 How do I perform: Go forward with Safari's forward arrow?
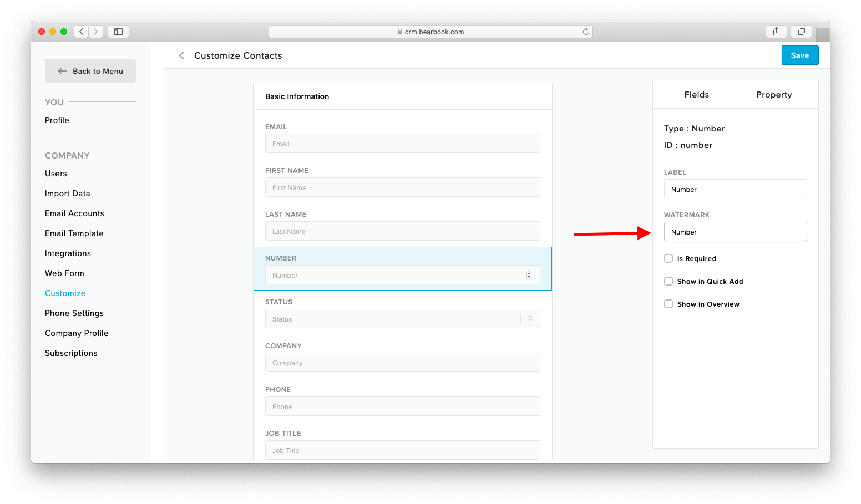(96, 32)
